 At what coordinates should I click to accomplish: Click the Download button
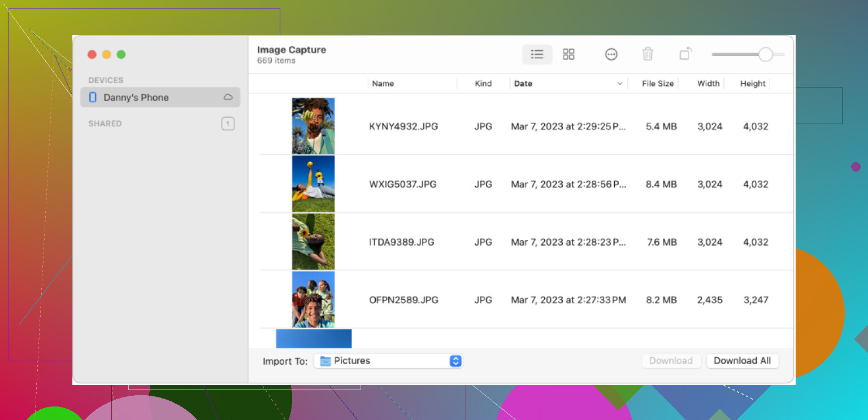tap(671, 361)
